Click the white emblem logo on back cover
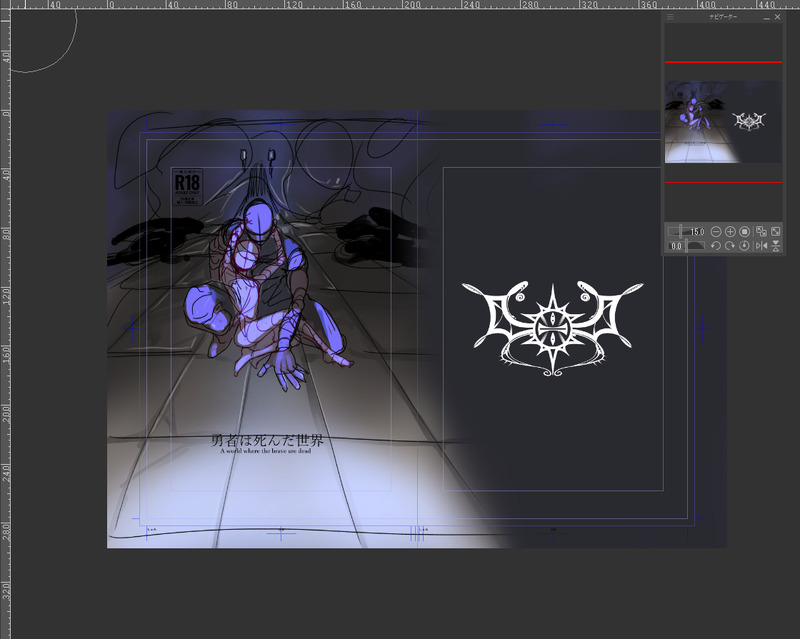Screen dimensions: 800x639 coord(553,329)
